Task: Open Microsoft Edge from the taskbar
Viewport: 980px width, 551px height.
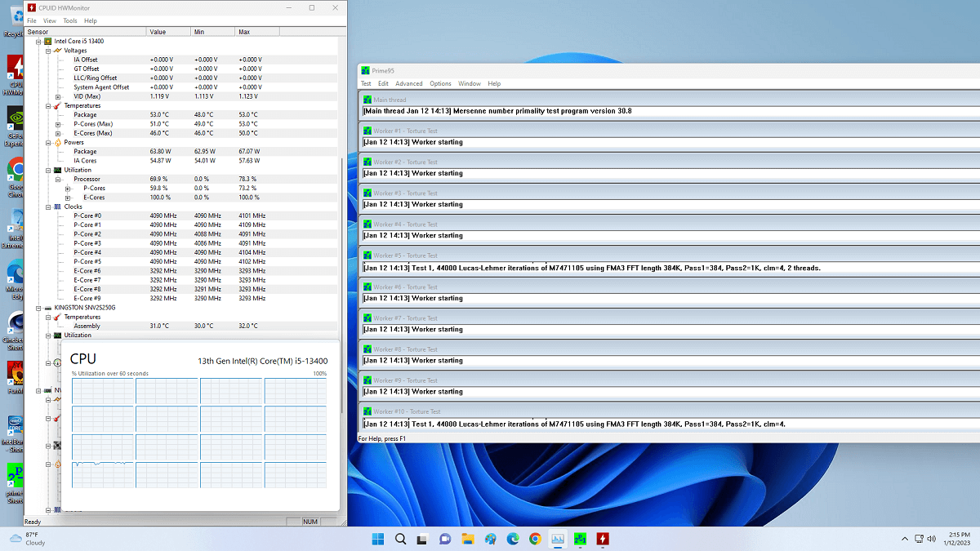Action: click(513, 539)
